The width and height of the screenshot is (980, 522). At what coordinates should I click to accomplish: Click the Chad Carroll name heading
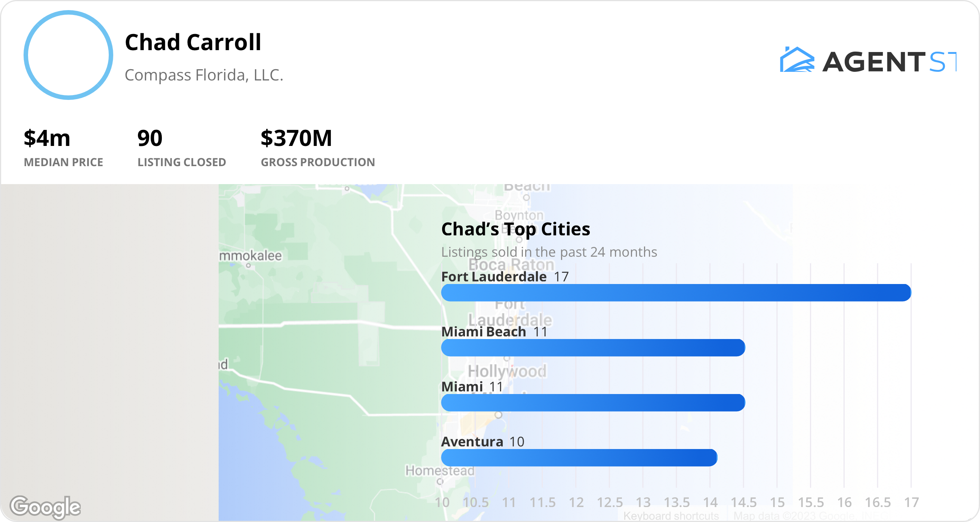pos(193,42)
